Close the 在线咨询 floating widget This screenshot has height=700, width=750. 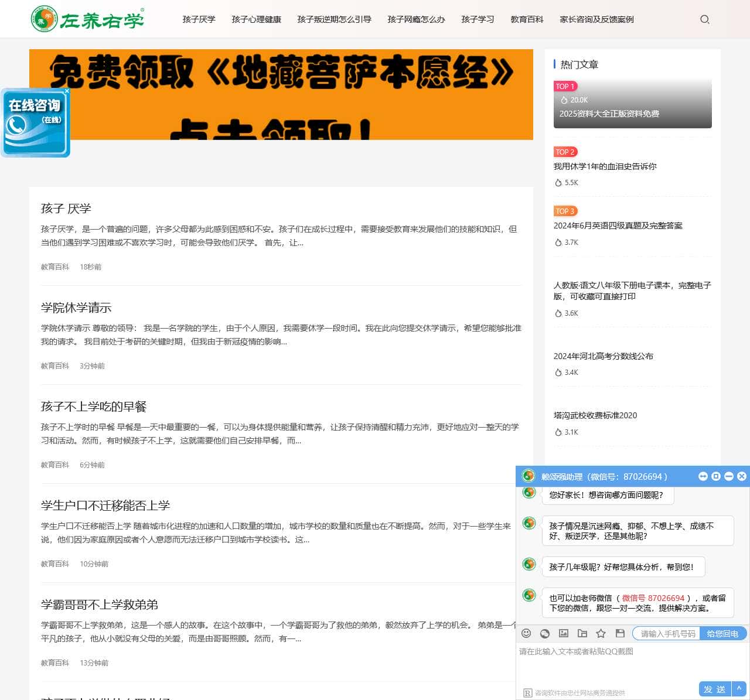67,91
